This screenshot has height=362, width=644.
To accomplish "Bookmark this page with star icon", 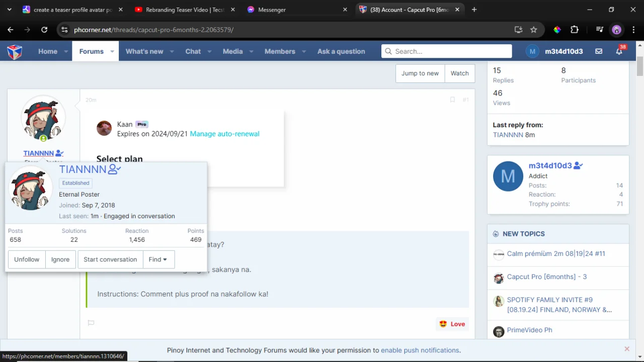I will (x=534, y=30).
